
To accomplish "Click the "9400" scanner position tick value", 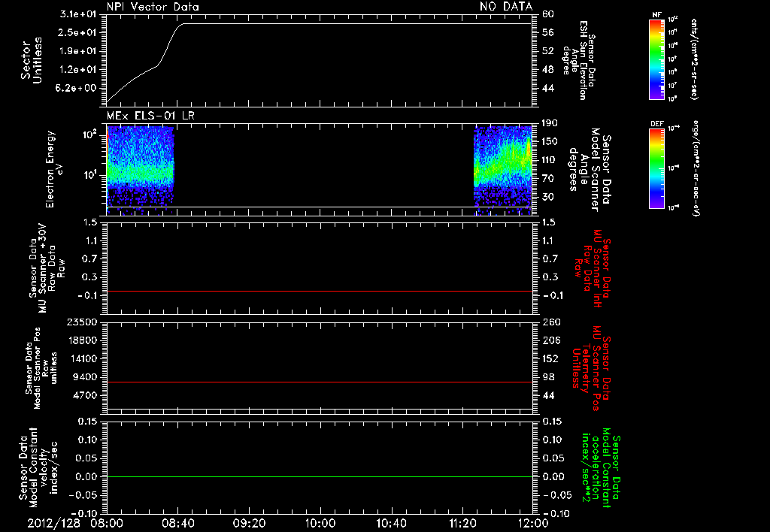I will pyautogui.click(x=86, y=377).
